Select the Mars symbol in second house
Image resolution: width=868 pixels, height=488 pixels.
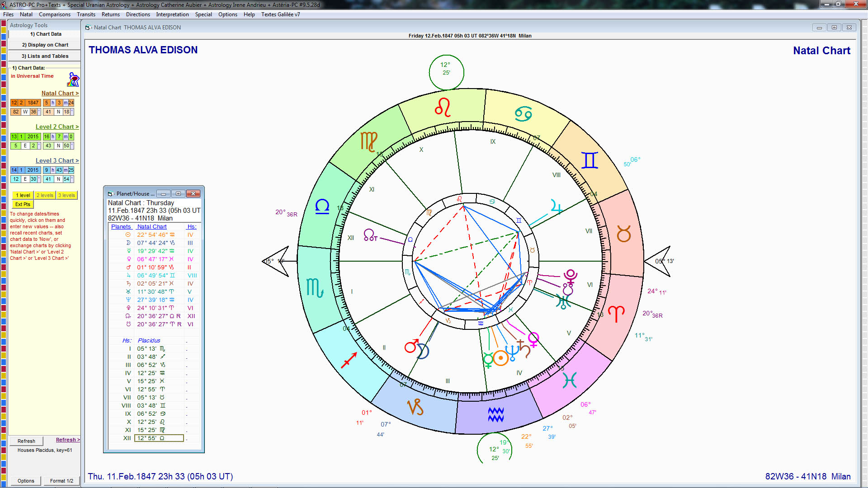[411, 346]
